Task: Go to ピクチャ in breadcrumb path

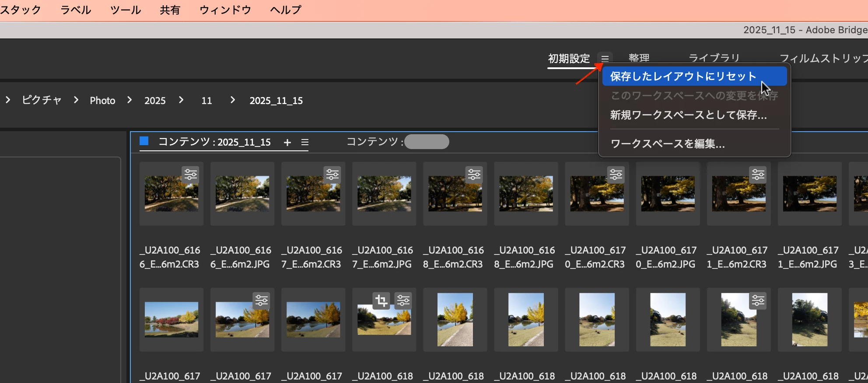Action: tap(42, 100)
